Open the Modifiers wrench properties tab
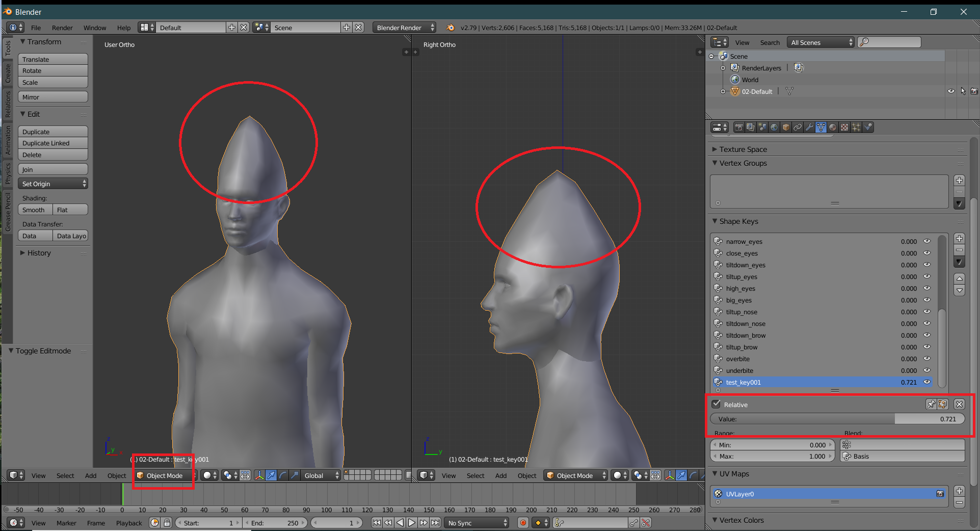980x531 pixels. 809,128
